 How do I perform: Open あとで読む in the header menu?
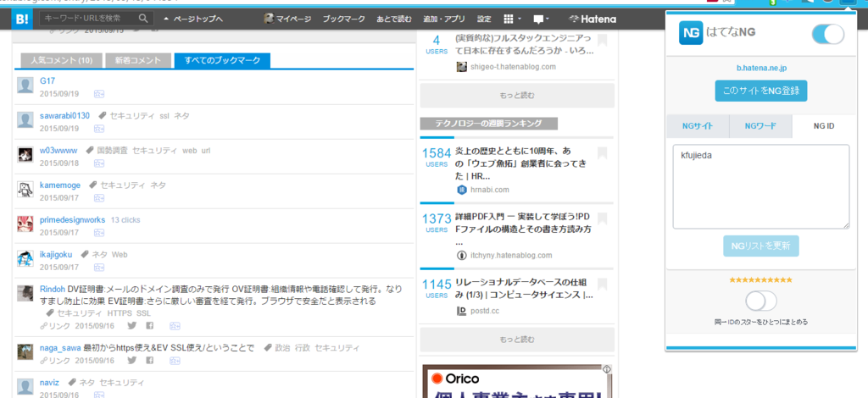pos(394,19)
